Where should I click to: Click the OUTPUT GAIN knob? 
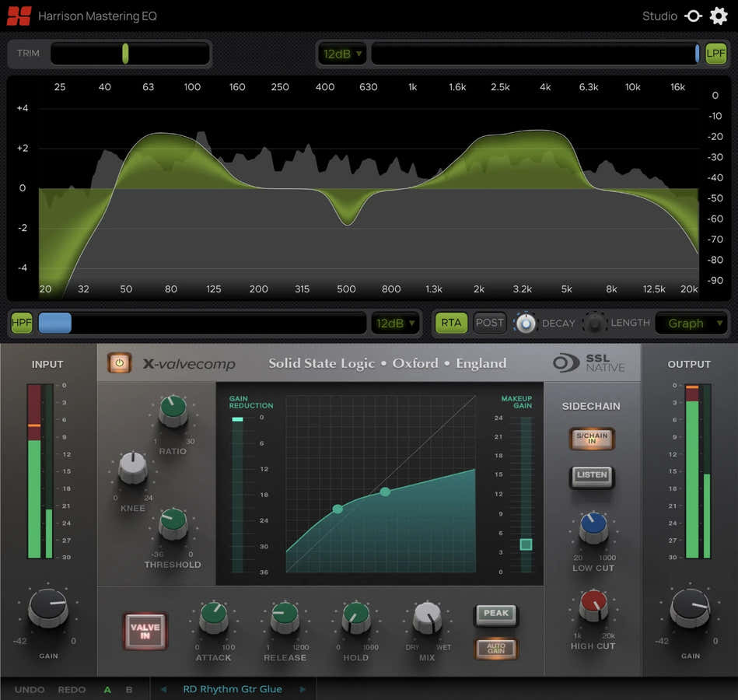690,607
